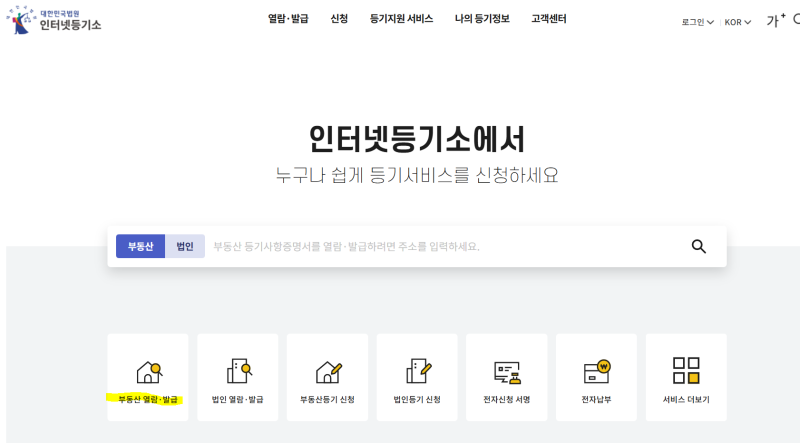Image resolution: width=800 pixels, height=443 pixels.
Task: Increase font size with 가+ icon
Action: (x=776, y=20)
